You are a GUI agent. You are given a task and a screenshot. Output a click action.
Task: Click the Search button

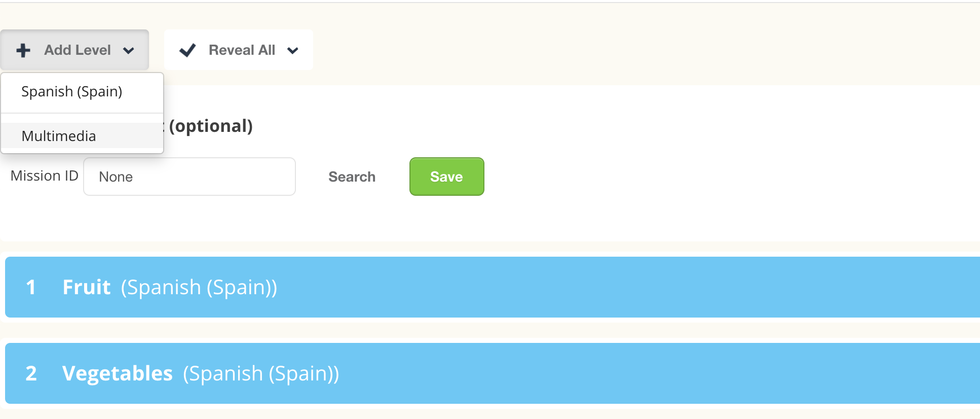click(x=352, y=177)
